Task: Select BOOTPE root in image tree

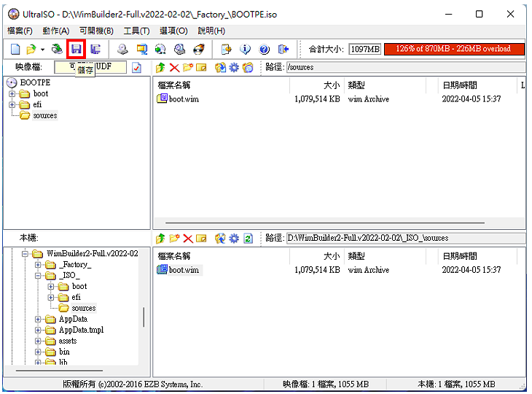Action: pos(35,82)
